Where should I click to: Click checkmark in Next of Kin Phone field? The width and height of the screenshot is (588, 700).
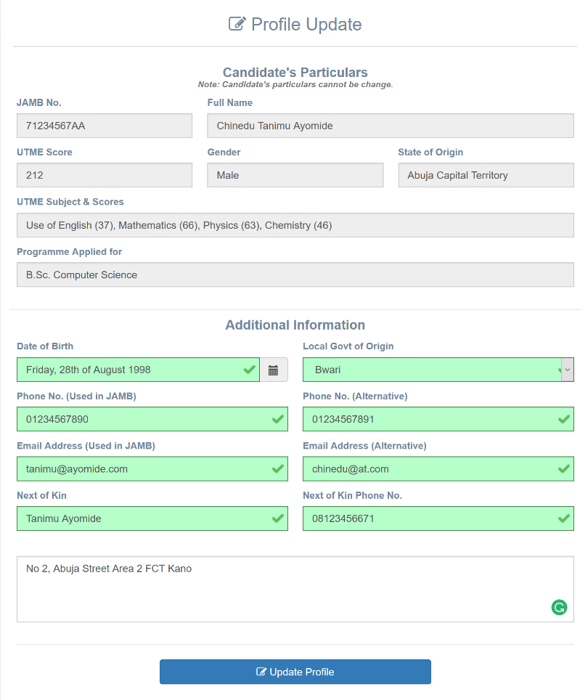564,518
